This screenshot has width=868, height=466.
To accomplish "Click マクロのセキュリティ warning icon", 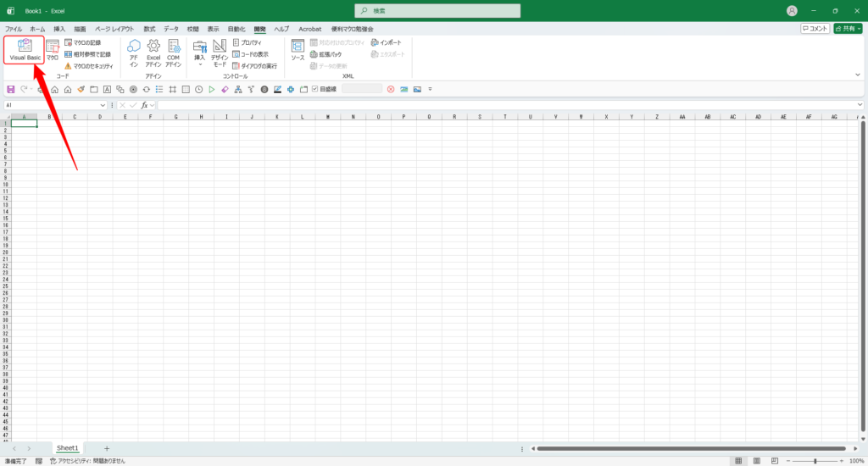I will point(69,65).
